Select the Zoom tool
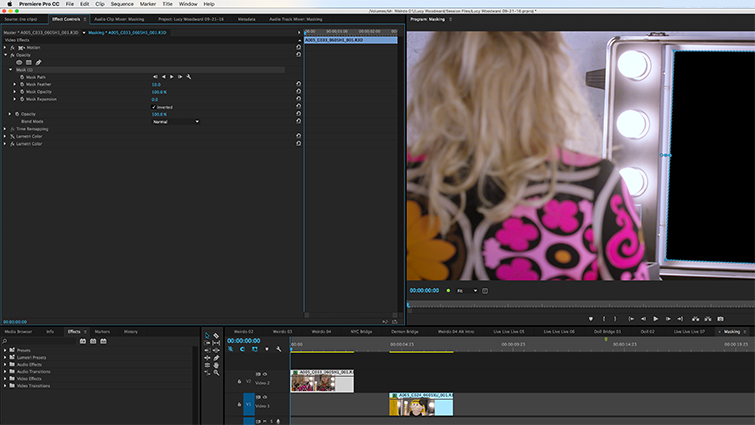The width and height of the screenshot is (755, 425). point(216,373)
